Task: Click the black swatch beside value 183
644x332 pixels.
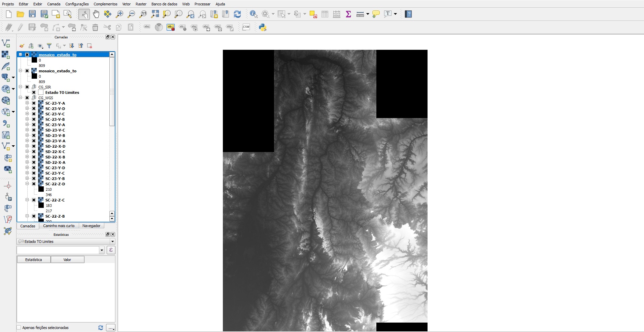Action: [41, 205]
